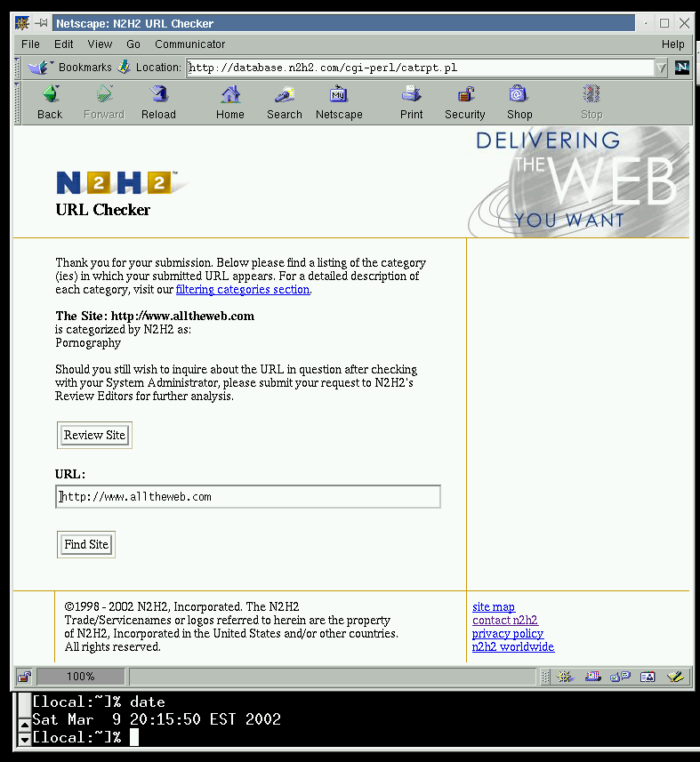This screenshot has width=700, height=762.
Task: Collapse the Navigation toolbar grip
Action: click(x=18, y=102)
